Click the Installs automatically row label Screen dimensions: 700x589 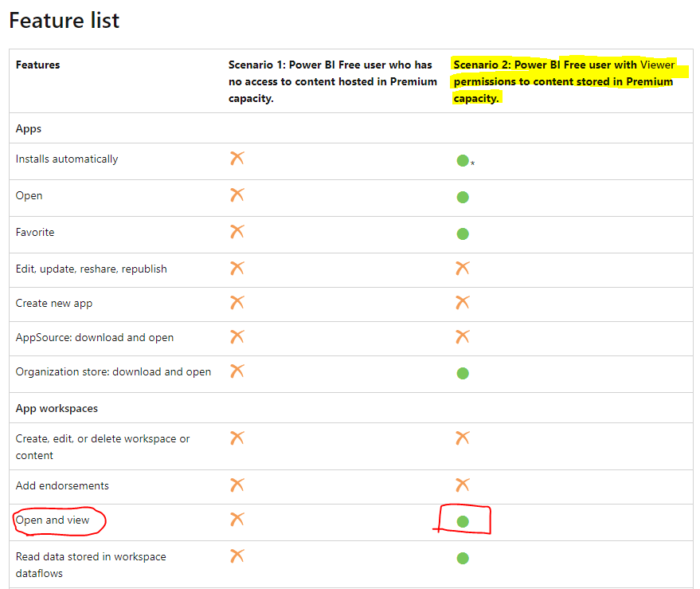point(67,159)
